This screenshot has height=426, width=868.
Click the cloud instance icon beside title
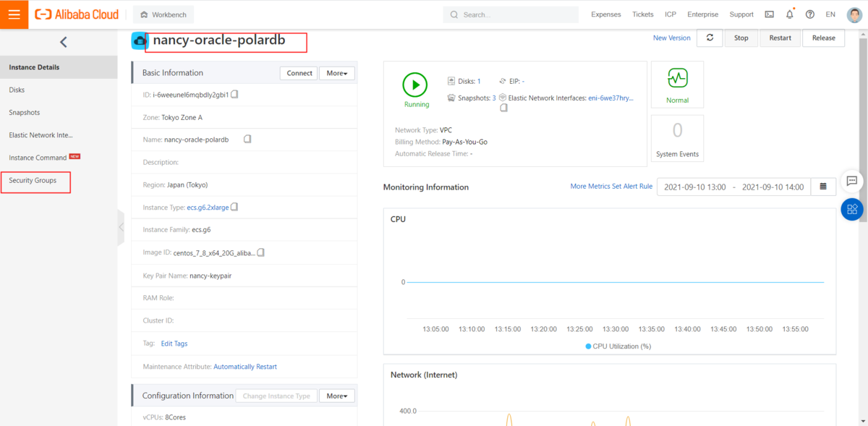tap(139, 41)
